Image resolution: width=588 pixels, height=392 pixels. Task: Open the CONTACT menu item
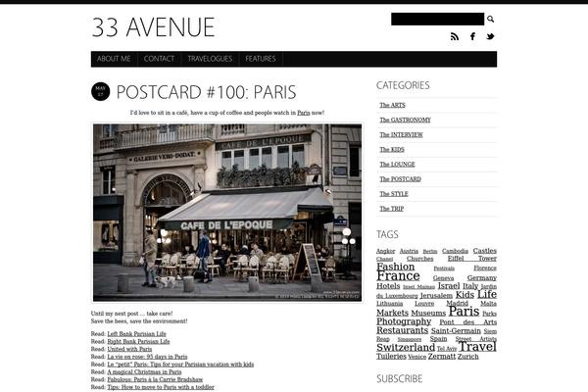click(159, 59)
